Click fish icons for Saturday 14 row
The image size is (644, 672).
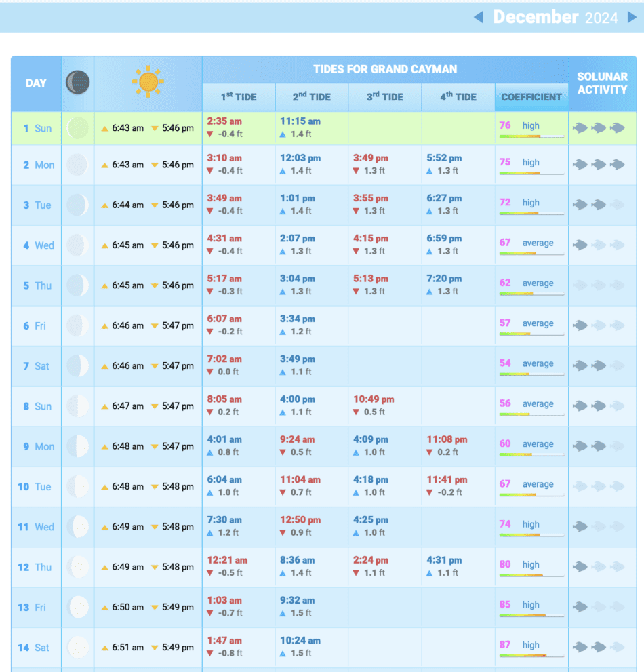(599, 647)
